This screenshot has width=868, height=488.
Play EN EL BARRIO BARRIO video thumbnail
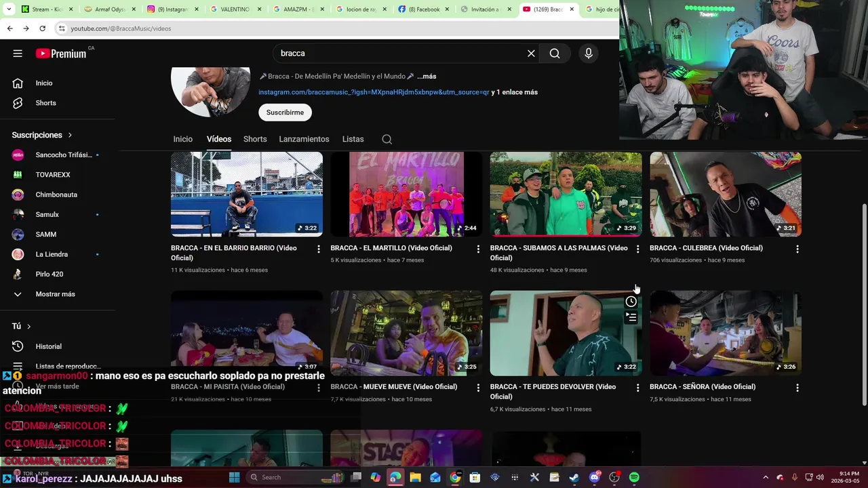pos(247,194)
